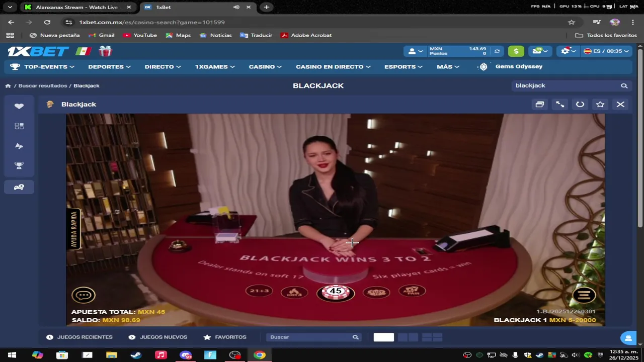
Task: Toggle fullscreen for the Blackjack game
Action: (x=560, y=105)
